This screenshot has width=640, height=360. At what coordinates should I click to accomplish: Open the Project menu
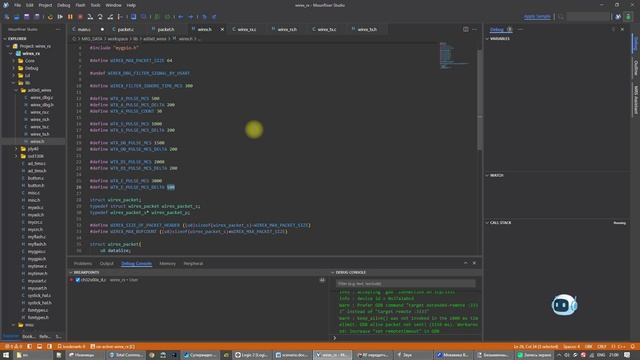coord(45,5)
